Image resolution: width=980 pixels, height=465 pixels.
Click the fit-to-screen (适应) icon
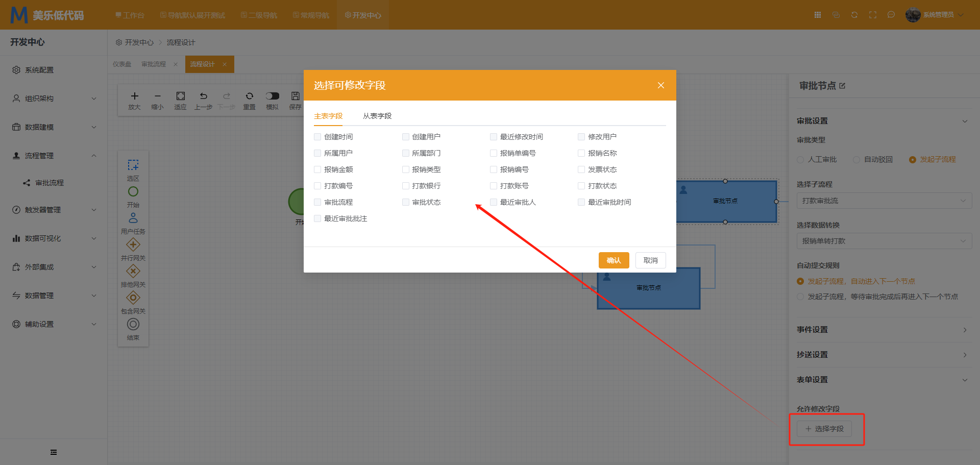coord(180,96)
